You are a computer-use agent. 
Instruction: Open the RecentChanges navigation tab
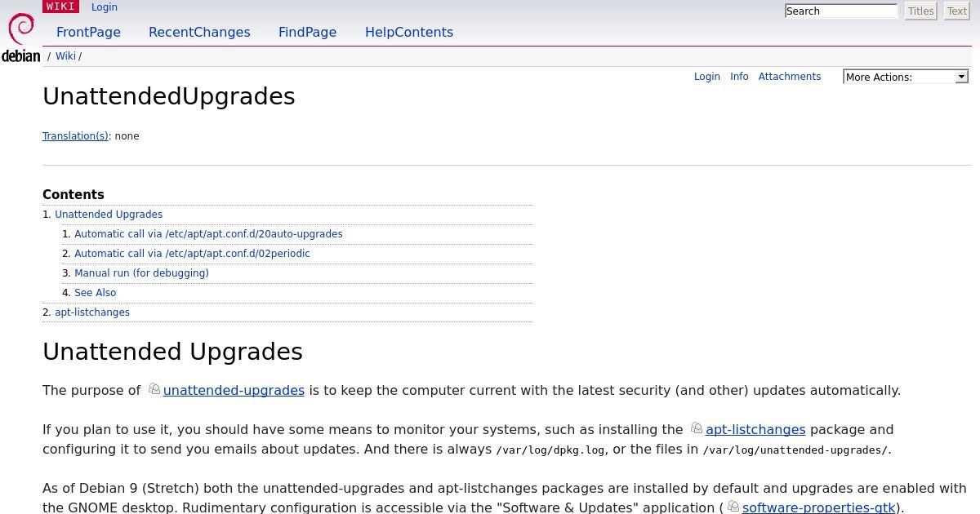(199, 33)
